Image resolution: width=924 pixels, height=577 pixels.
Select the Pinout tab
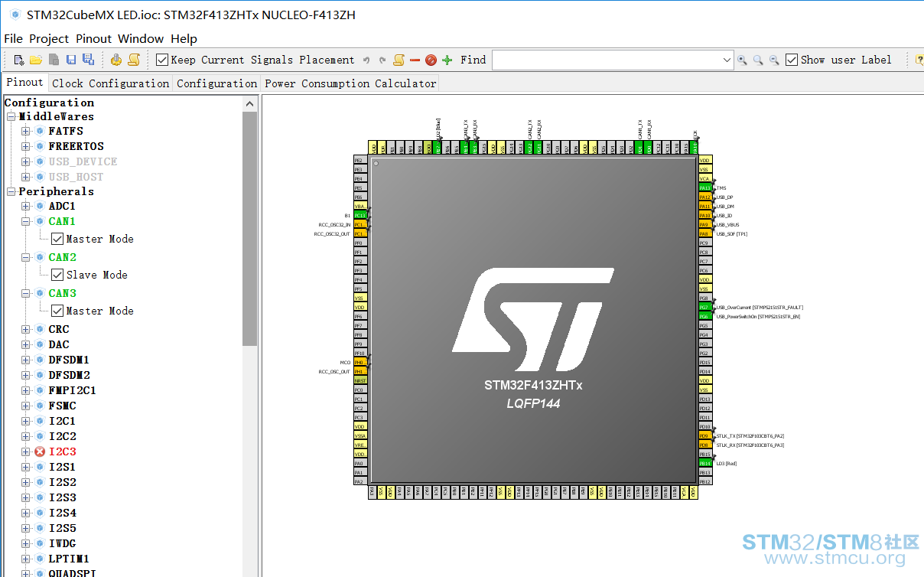[x=25, y=82]
